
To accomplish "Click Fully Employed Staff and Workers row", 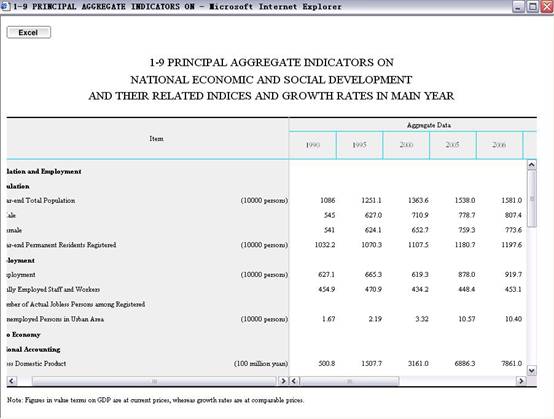I will [x=53, y=289].
